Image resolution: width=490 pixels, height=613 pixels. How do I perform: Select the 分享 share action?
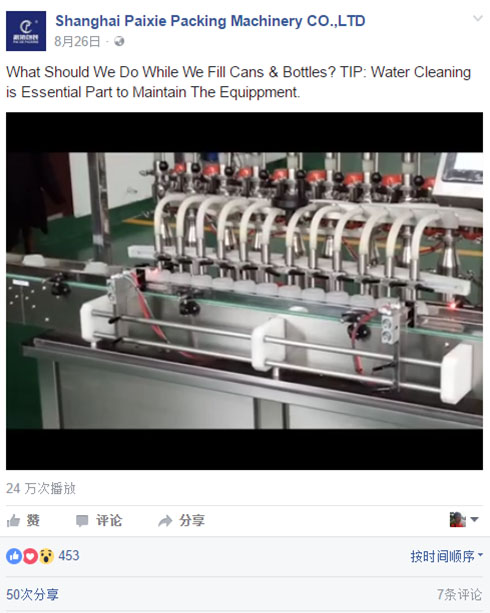point(181,521)
